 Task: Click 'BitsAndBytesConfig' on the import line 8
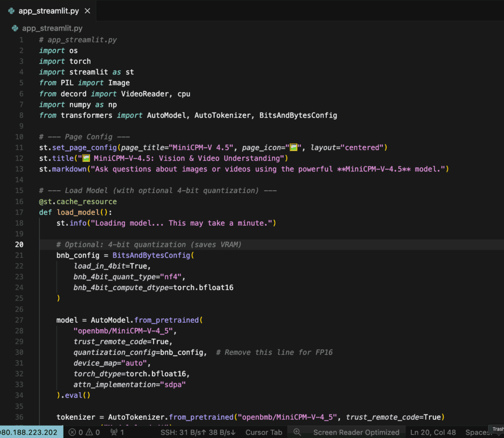pyautogui.click(x=298, y=115)
